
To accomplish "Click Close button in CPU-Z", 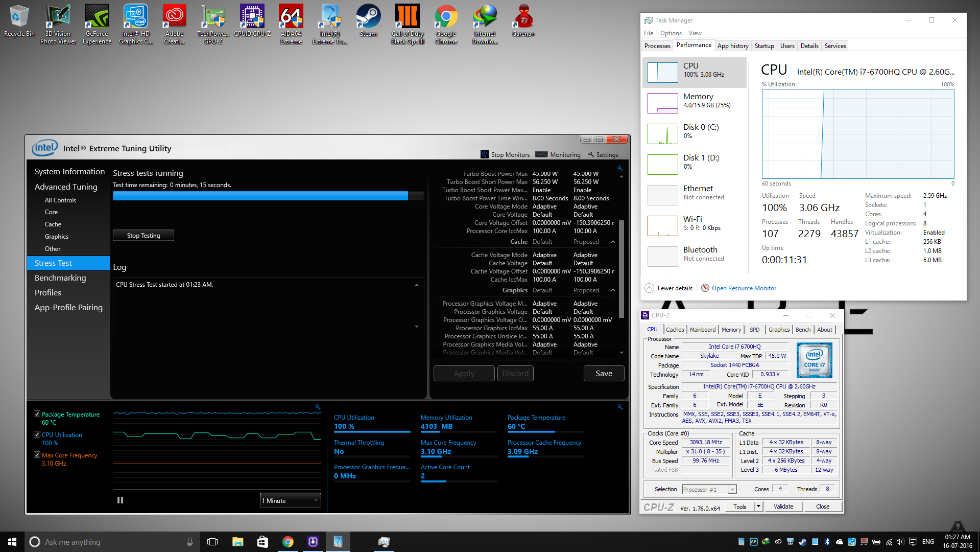I will click(x=823, y=507).
